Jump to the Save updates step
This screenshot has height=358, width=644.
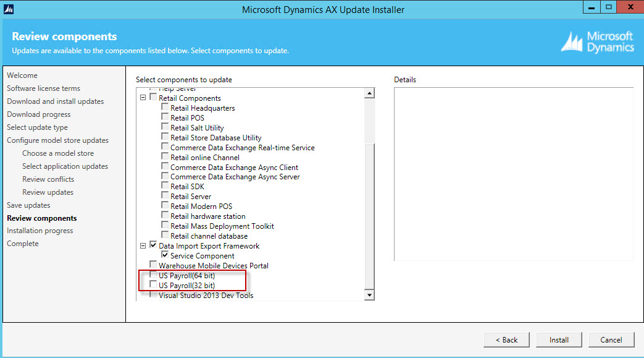click(x=28, y=205)
